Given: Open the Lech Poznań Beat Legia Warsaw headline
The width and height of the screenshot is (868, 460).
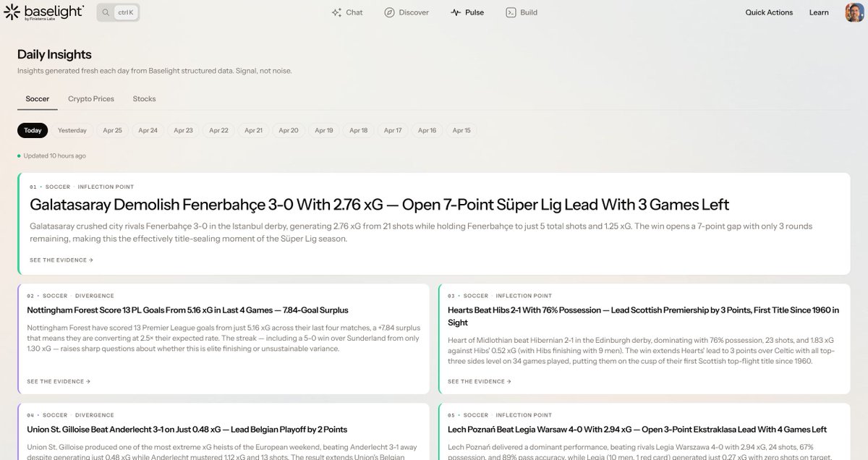Looking at the screenshot, I should coord(637,430).
